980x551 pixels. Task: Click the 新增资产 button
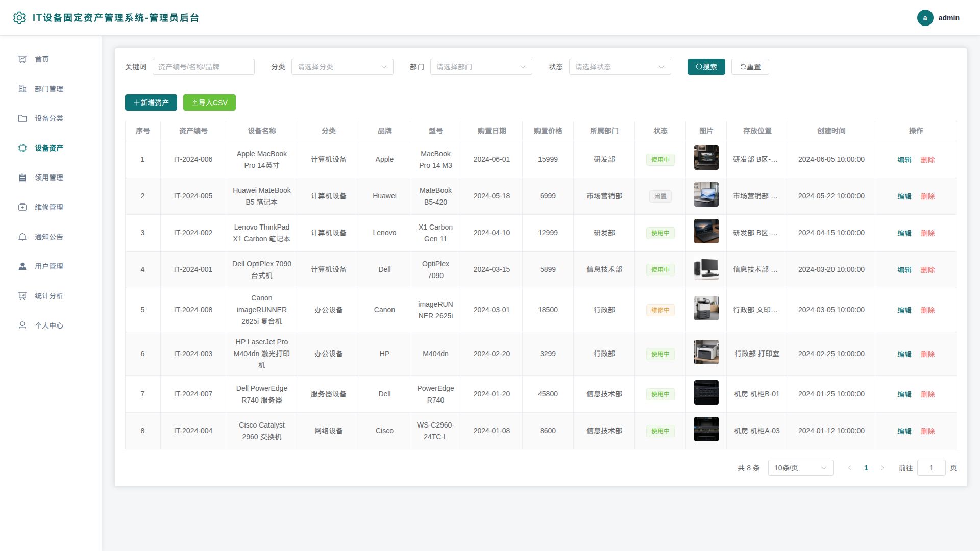pyautogui.click(x=151, y=103)
